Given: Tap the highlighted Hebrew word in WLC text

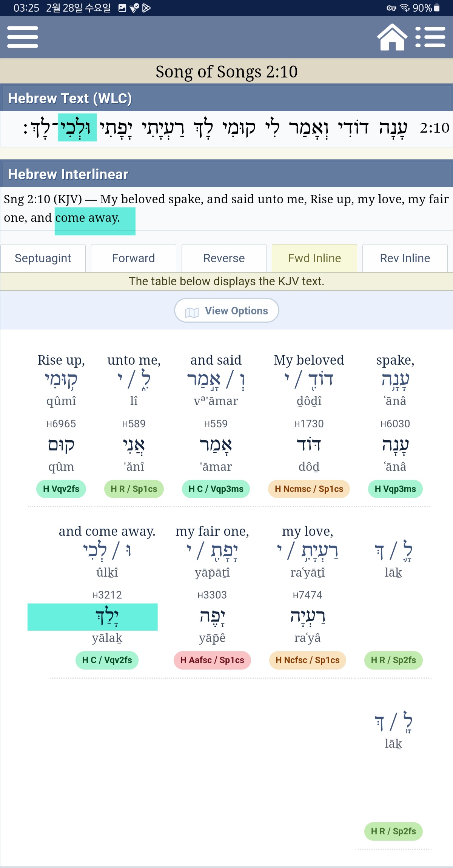Looking at the screenshot, I should pos(77,128).
